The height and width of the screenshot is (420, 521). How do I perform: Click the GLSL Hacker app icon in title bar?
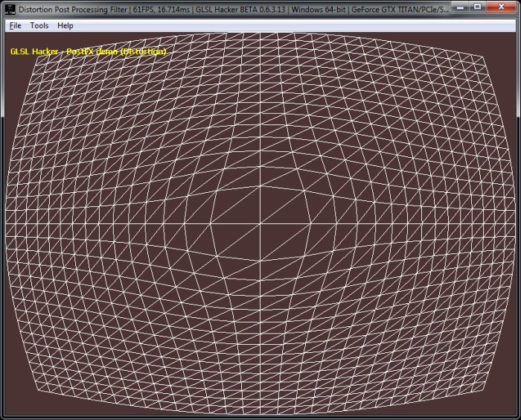[10, 10]
